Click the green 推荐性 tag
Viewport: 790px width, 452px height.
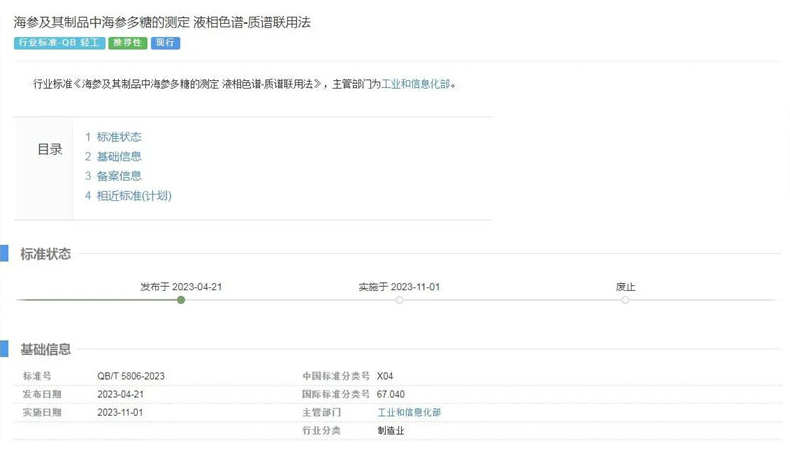127,43
